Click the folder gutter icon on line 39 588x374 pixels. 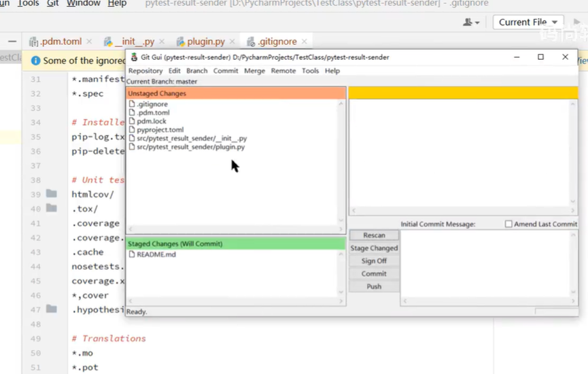coord(52,194)
